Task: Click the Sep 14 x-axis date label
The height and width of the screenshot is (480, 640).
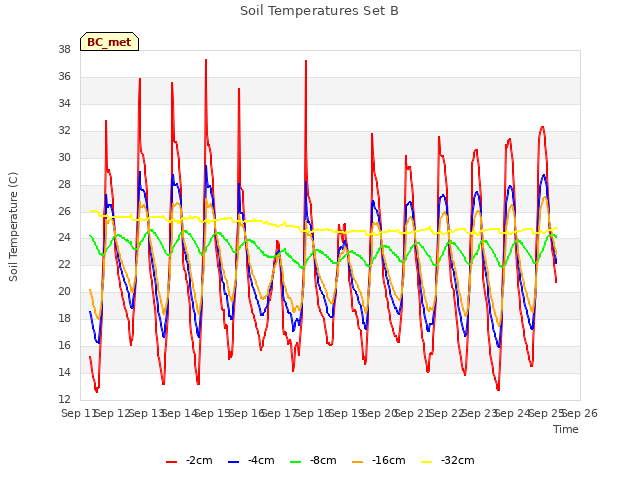Action: click(x=180, y=413)
